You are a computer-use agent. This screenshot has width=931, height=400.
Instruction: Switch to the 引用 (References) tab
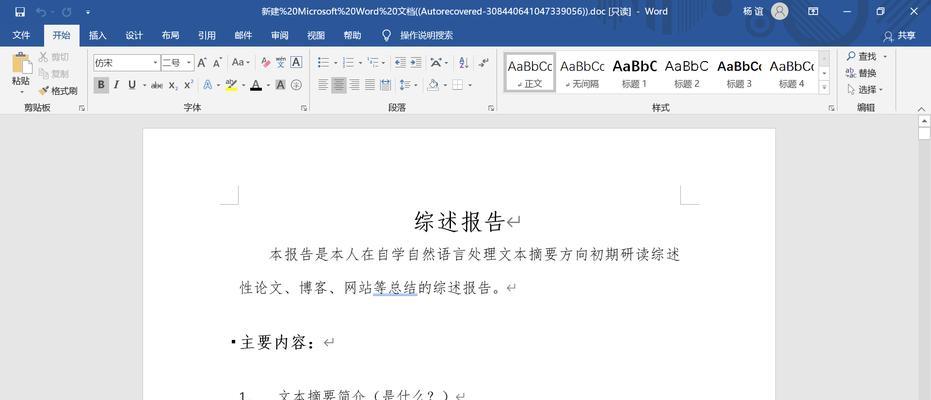(207, 35)
